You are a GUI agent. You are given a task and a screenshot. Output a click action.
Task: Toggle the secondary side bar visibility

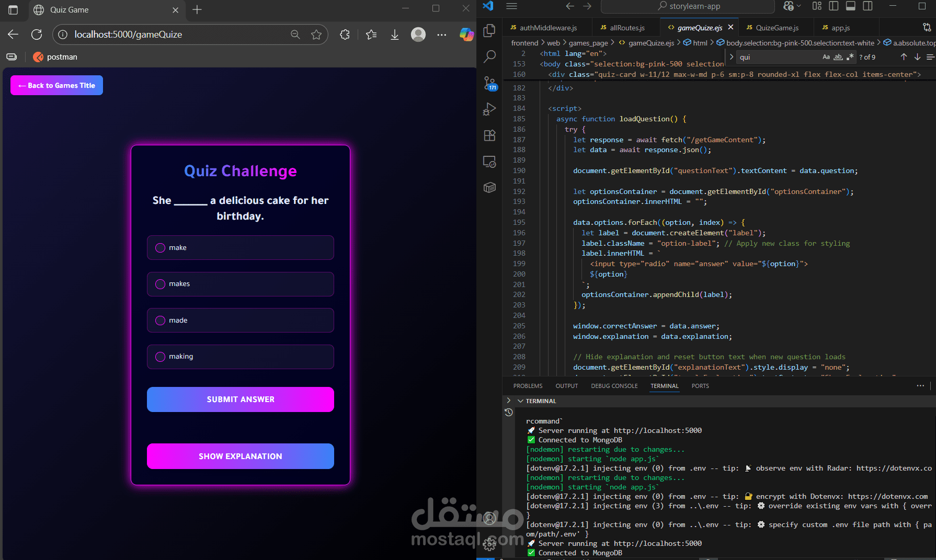click(x=867, y=6)
